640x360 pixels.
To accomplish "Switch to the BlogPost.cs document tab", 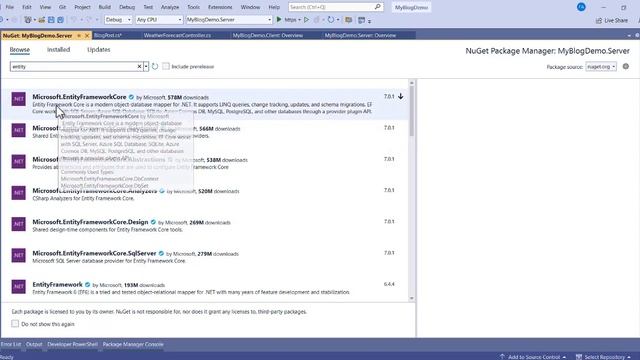I will tap(108, 36).
